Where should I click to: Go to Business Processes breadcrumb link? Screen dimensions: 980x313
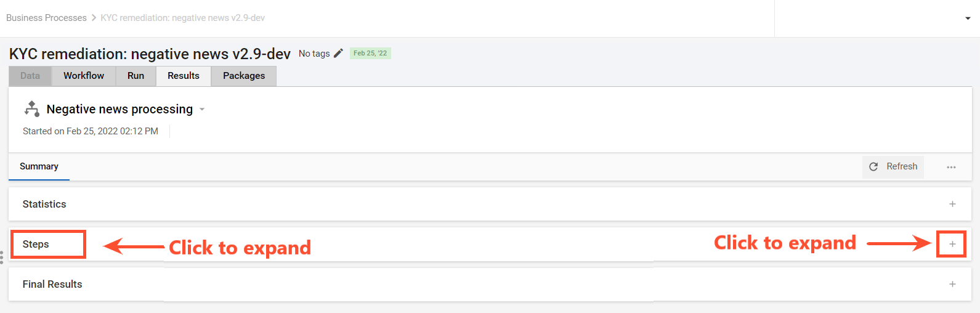(x=46, y=18)
